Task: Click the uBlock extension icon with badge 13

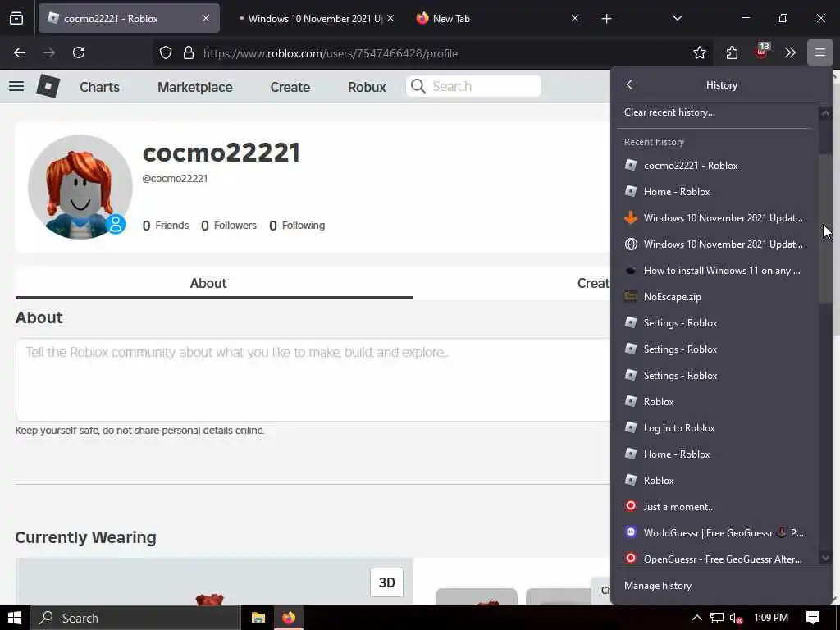Action: [x=762, y=52]
